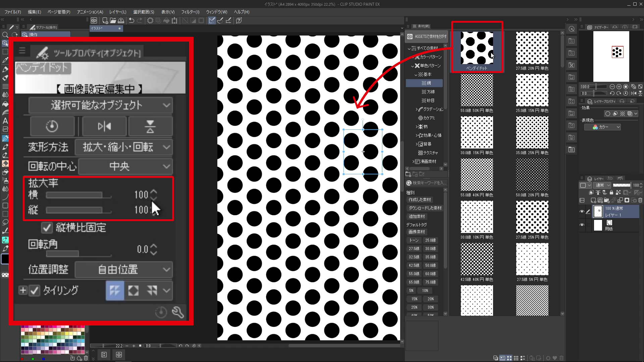Select the Text tool in the left toolbar
The height and width of the screenshot is (362, 644).
(5, 121)
